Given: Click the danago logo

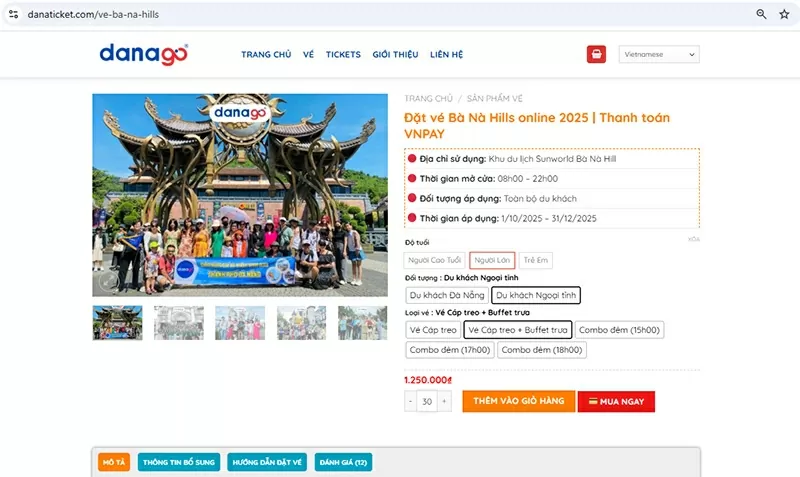Looking at the screenshot, I should [x=143, y=54].
